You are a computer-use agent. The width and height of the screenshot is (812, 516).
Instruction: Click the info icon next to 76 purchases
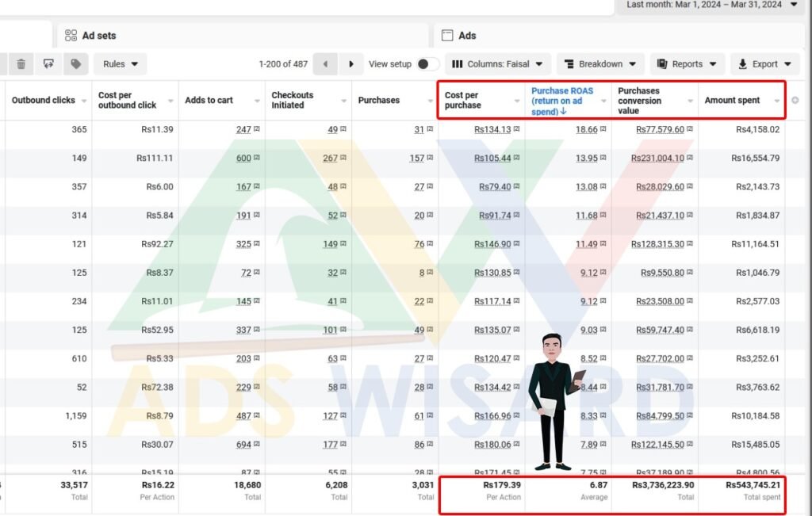430,243
